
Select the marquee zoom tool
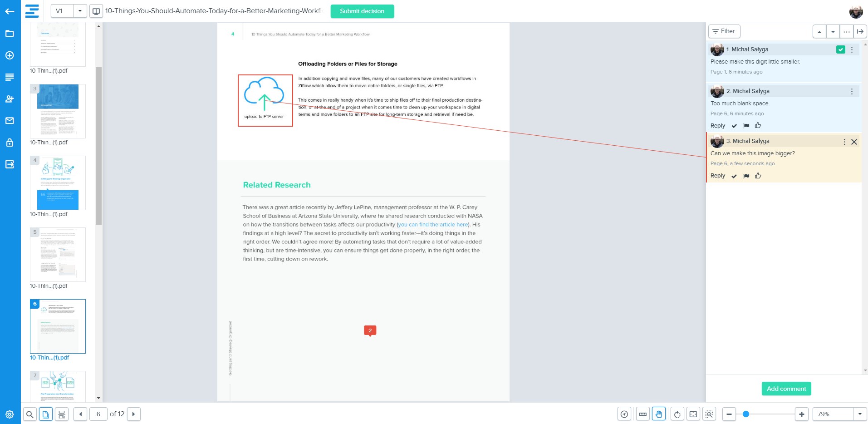tap(709, 414)
